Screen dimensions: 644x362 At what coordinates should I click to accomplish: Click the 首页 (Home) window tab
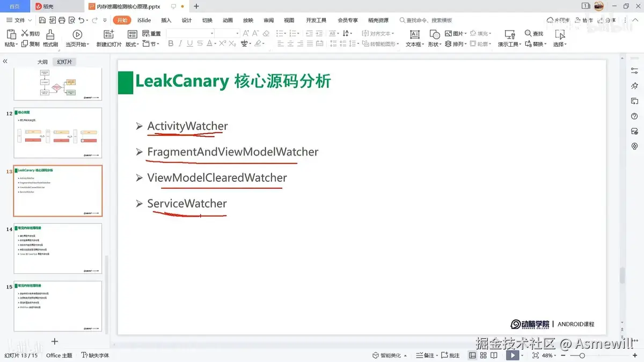(14, 6)
